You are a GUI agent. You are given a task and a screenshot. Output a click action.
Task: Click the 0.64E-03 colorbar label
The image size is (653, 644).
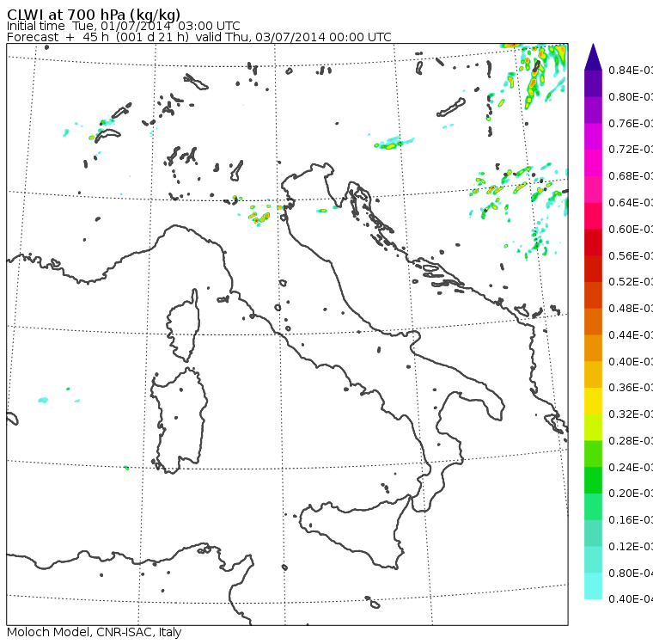click(x=631, y=203)
